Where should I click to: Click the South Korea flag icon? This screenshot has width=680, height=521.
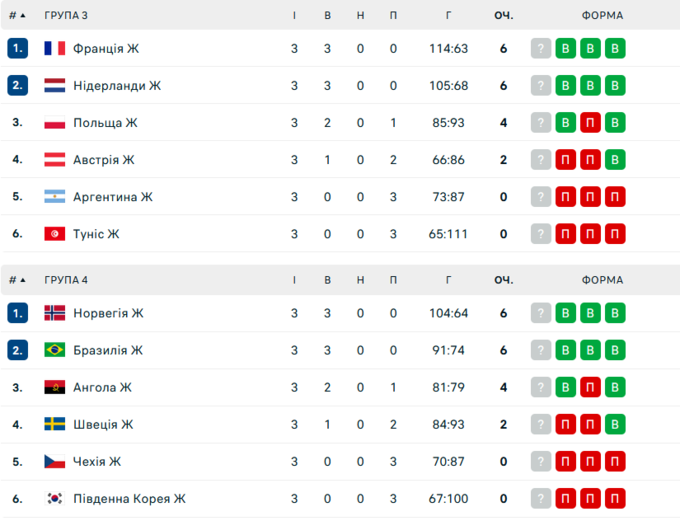click(55, 498)
